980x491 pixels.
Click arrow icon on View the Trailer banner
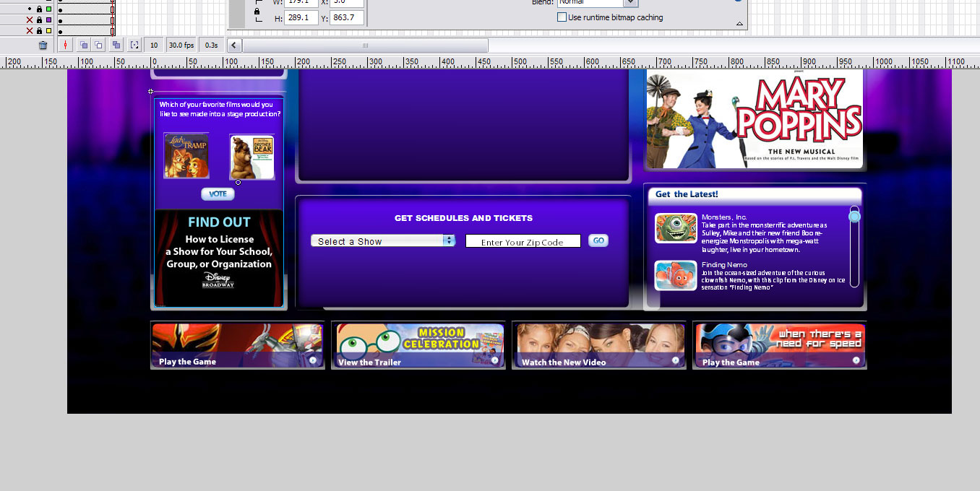click(494, 360)
